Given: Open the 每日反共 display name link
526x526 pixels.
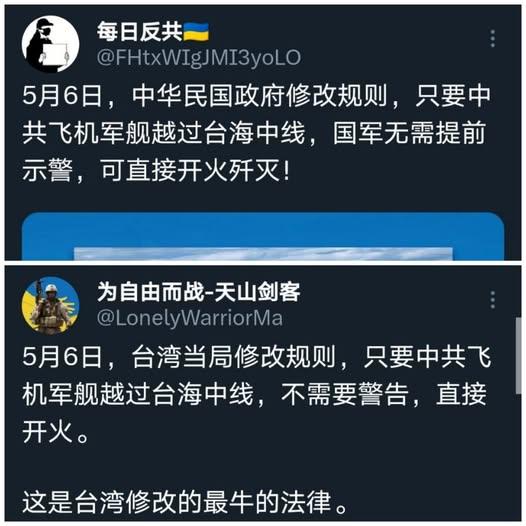Looking at the screenshot, I should 140,32.
